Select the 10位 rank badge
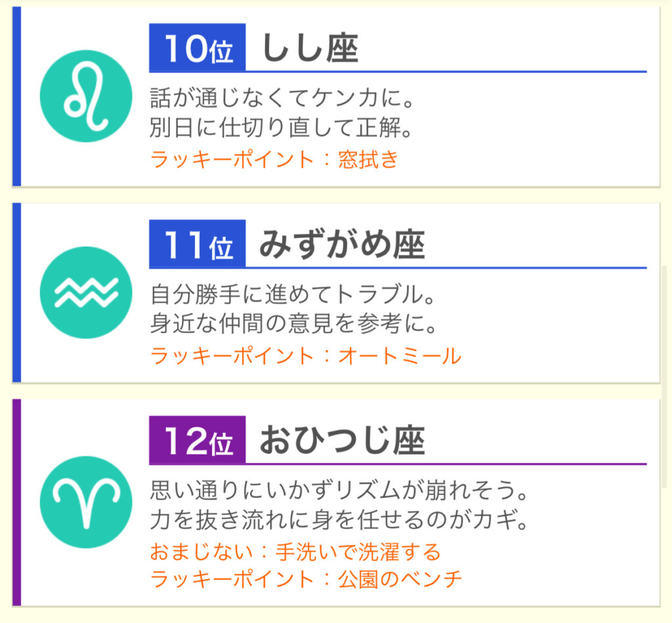Image resolution: width=672 pixels, height=623 pixels. tap(197, 47)
